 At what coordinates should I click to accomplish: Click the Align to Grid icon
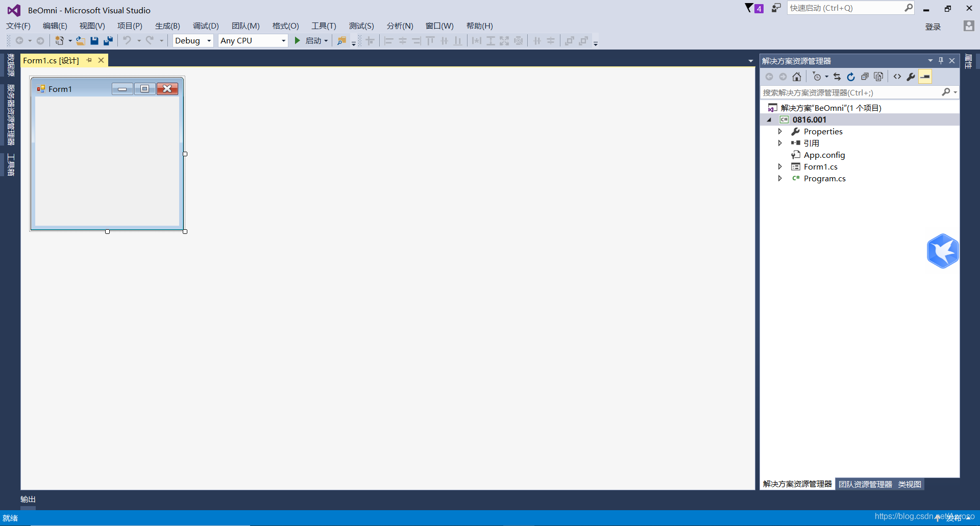pos(370,41)
